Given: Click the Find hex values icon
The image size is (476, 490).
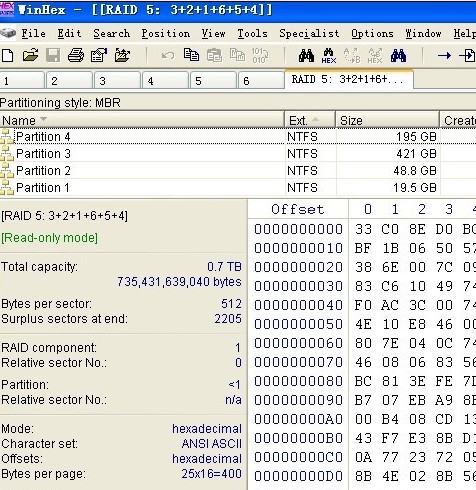Looking at the screenshot, I should (329, 56).
